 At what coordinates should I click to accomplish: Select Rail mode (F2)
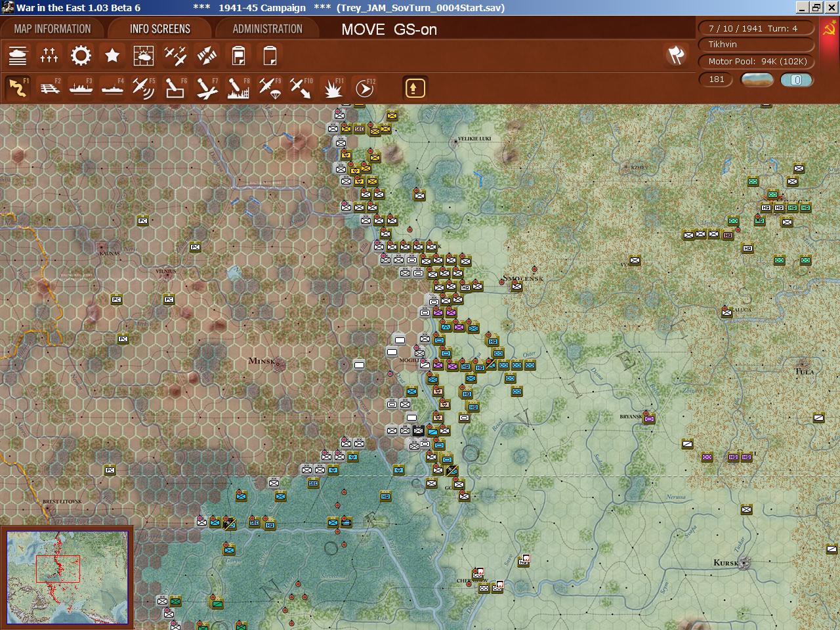(49, 88)
